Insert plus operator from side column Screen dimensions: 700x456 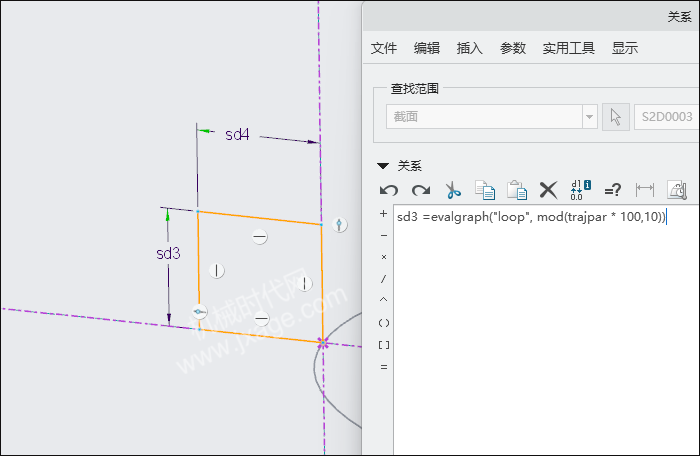(x=383, y=214)
